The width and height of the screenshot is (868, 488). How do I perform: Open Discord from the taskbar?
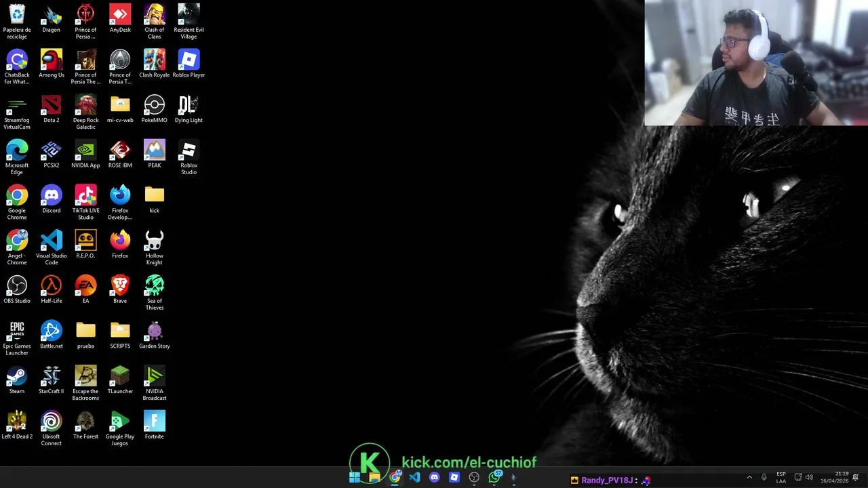point(435,477)
